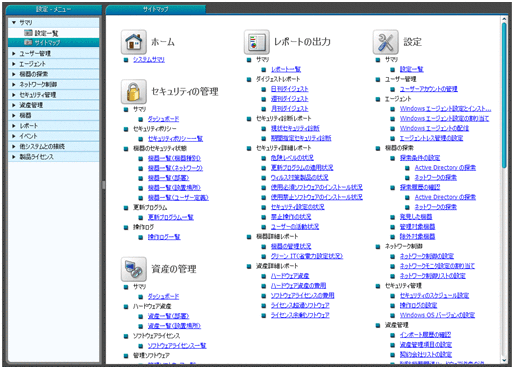Expand the セキュリティ管理 group
514x369 pixels.
pyautogui.click(x=14, y=95)
